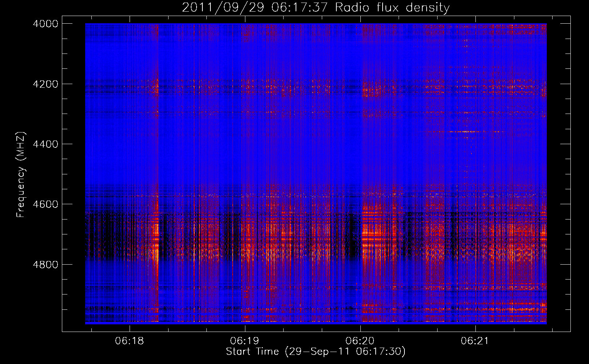Select the 4200 frequency axis label
Screen dimensions: 589x364
point(46,84)
